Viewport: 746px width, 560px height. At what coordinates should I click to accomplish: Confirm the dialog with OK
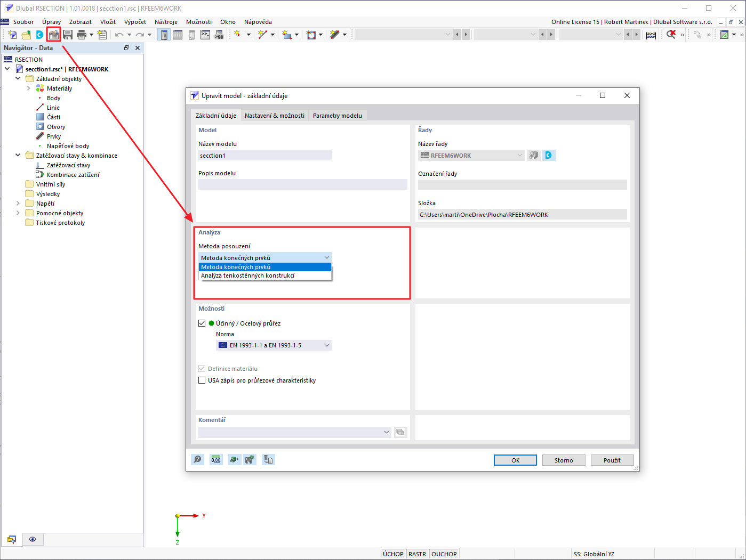coord(515,459)
